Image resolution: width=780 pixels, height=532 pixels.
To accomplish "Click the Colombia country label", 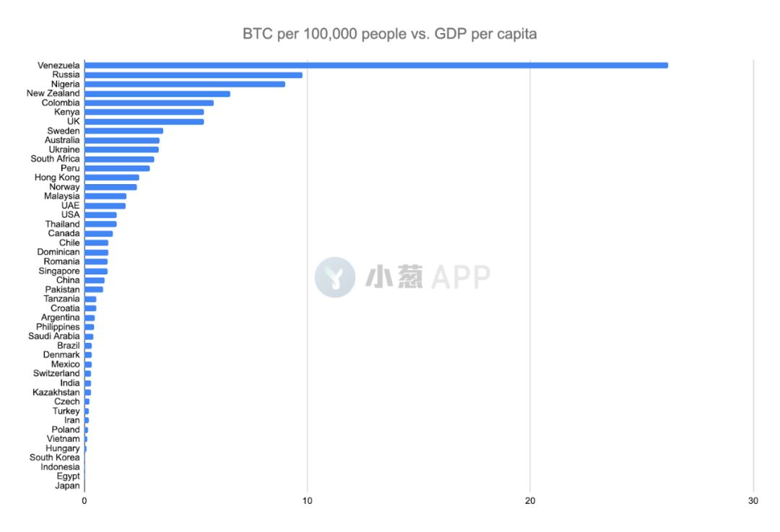I will click(61, 103).
